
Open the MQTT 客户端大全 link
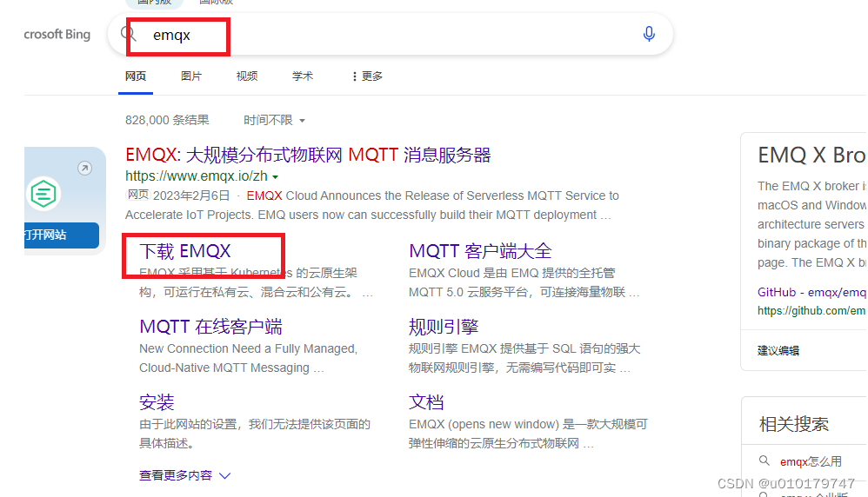click(x=480, y=251)
